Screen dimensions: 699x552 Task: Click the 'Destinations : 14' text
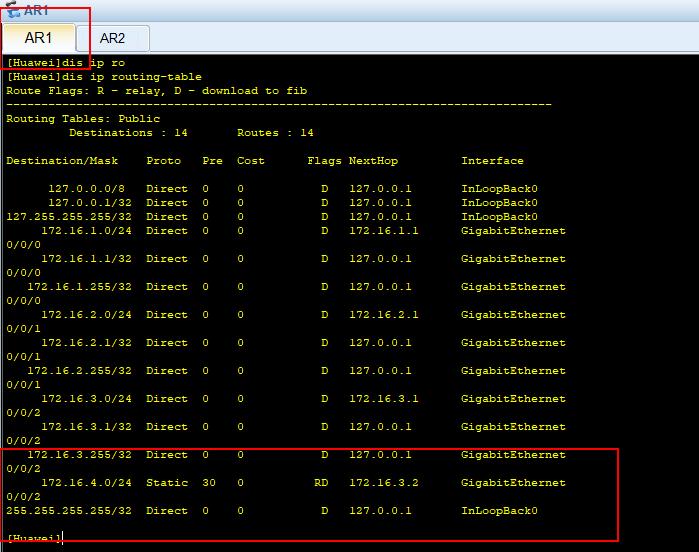click(128, 132)
